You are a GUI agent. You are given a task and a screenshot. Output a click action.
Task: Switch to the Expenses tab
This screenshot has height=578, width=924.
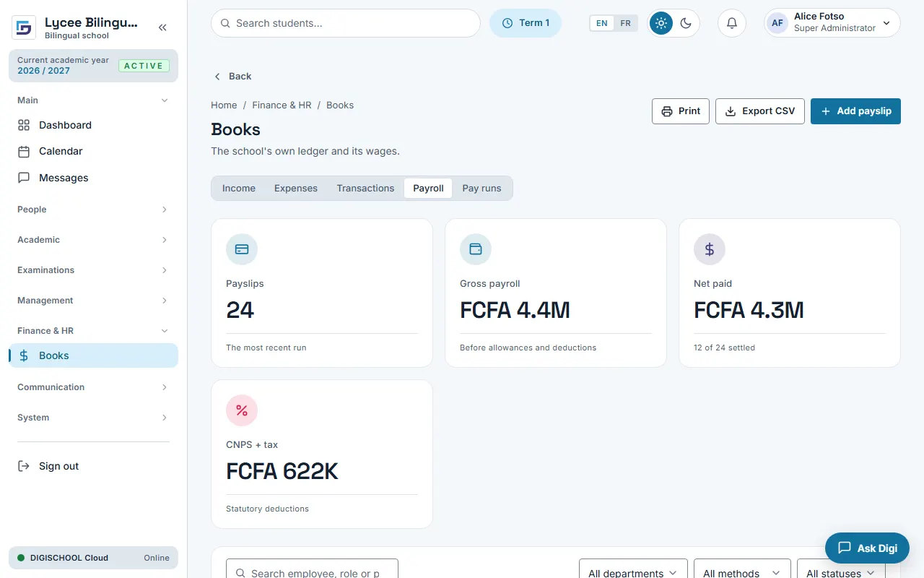click(296, 189)
